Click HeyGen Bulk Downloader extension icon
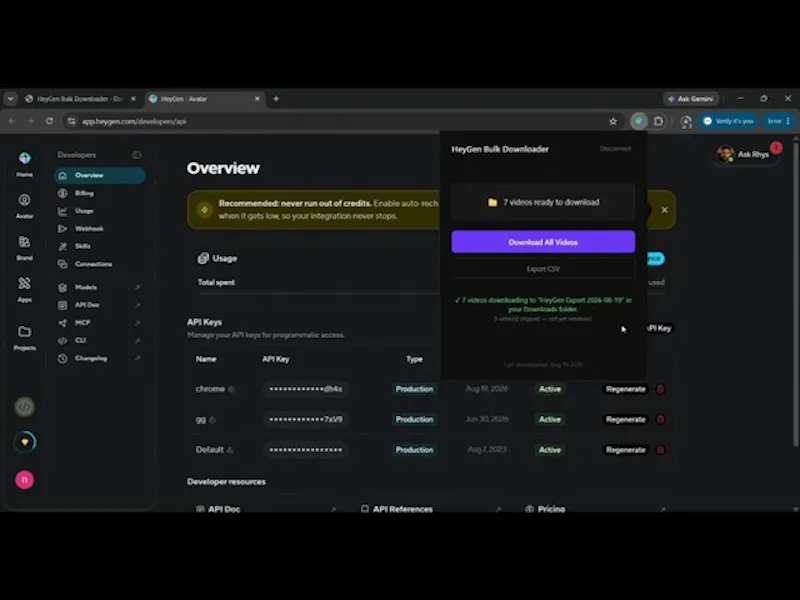 click(x=639, y=121)
